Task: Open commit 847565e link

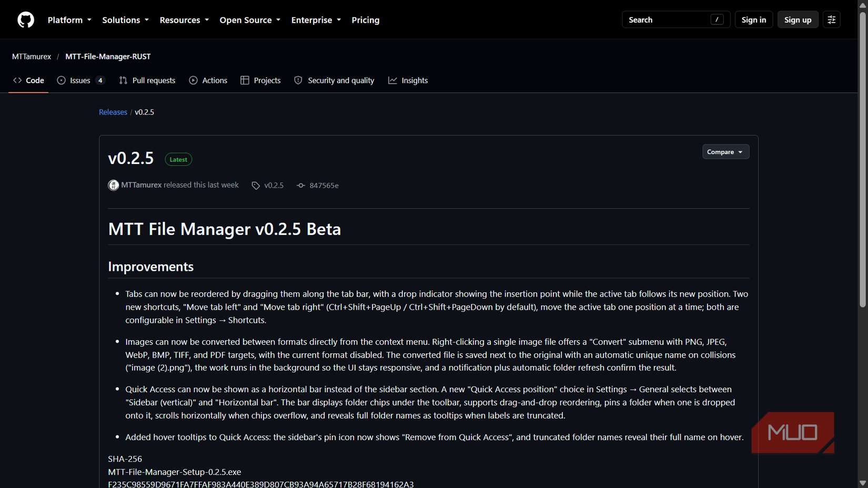Action: pyautogui.click(x=324, y=186)
